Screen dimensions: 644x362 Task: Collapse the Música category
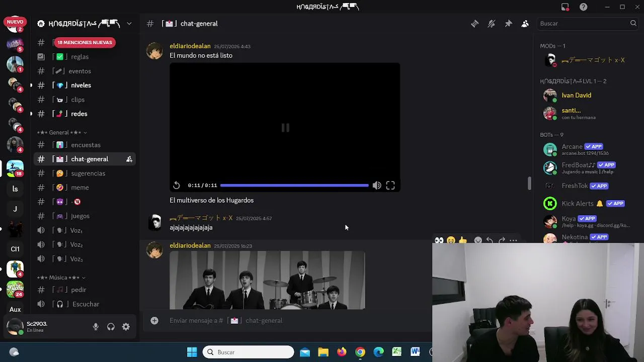tap(61, 278)
